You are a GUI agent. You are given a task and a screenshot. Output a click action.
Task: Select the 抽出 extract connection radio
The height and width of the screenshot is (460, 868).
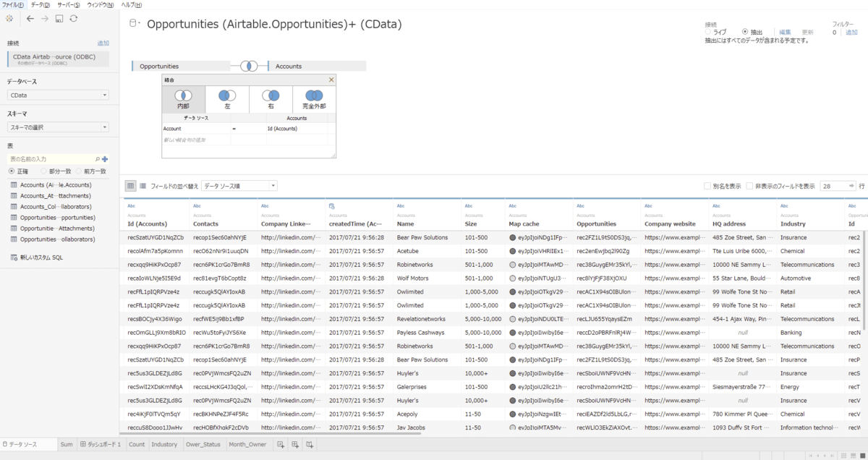[x=745, y=32]
